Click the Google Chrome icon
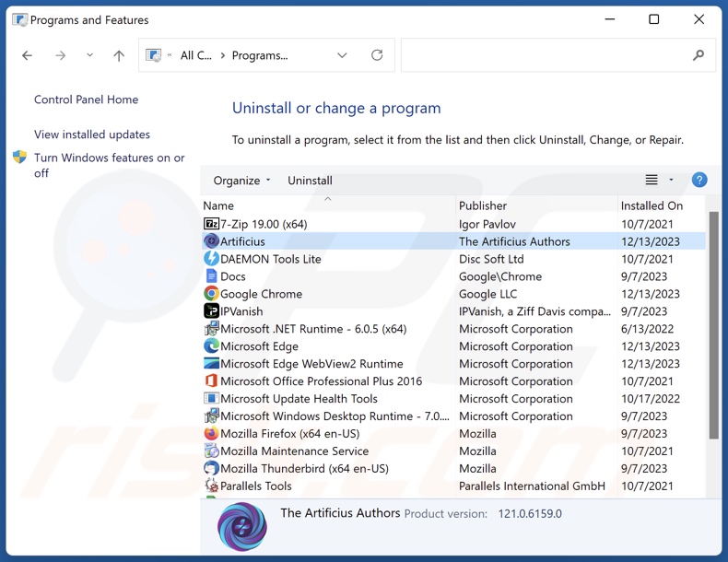 pyautogui.click(x=211, y=293)
